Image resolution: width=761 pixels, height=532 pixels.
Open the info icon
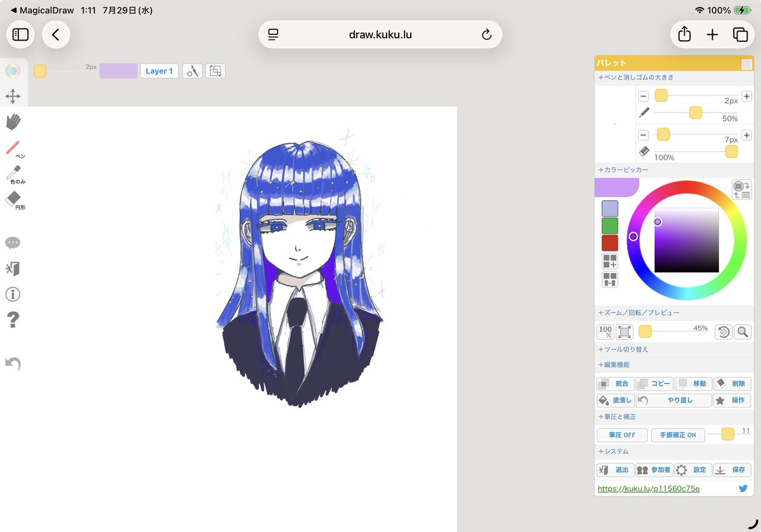pos(13,294)
